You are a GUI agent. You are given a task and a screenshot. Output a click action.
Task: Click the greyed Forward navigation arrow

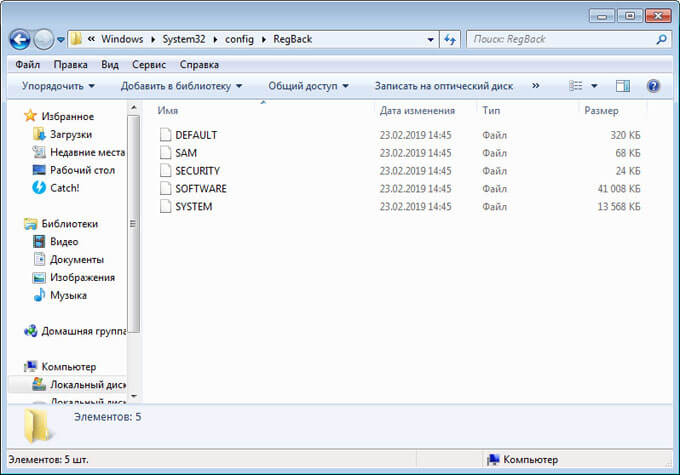pos(44,39)
